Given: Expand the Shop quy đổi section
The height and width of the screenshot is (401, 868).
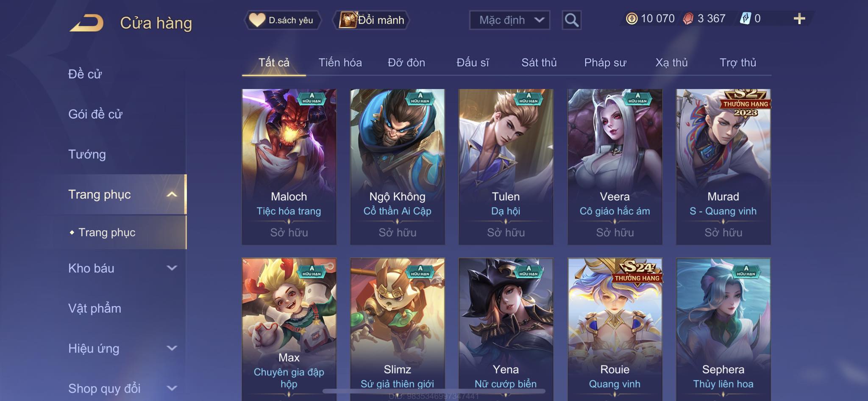Looking at the screenshot, I should coord(172,388).
